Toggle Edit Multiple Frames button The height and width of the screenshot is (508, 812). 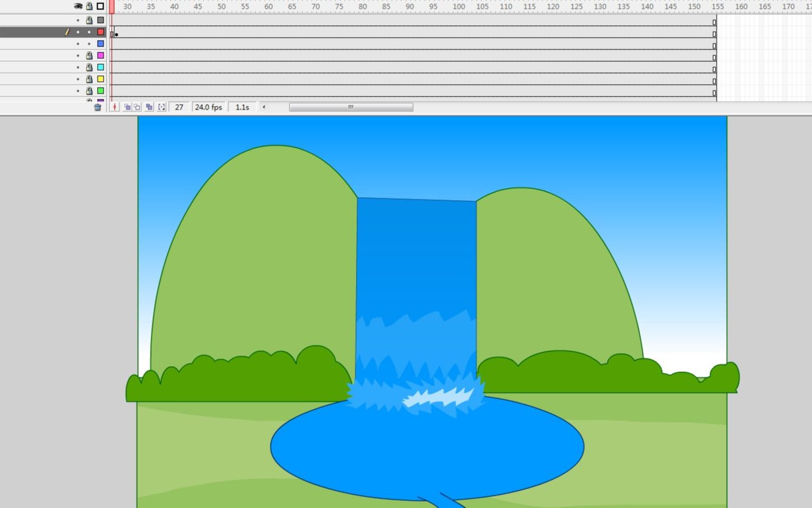(149, 107)
